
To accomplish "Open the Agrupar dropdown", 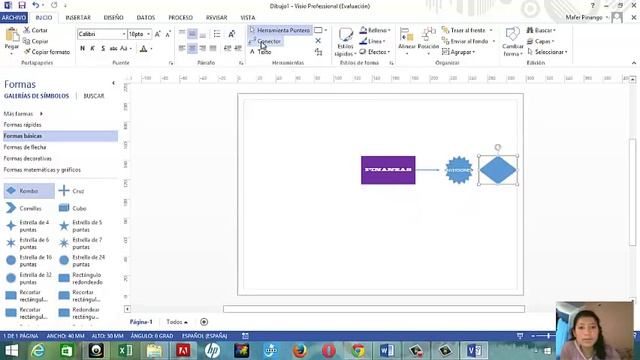I will [458, 52].
